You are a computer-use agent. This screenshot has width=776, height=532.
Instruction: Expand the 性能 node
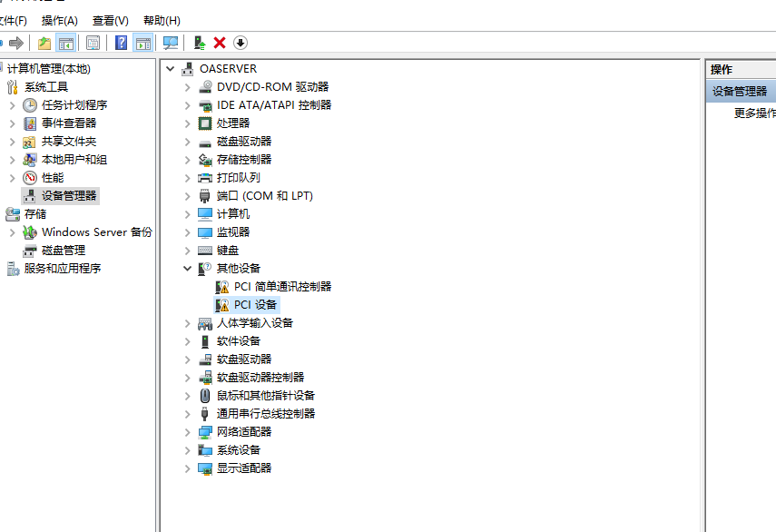tap(13, 178)
